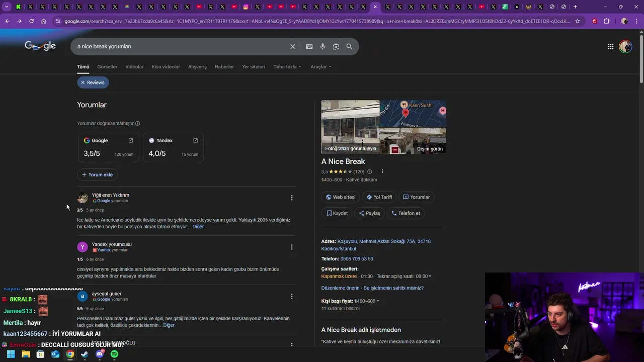The height and width of the screenshot is (362, 644).
Task: Click Düzenleme önerin link
Action: (341, 288)
